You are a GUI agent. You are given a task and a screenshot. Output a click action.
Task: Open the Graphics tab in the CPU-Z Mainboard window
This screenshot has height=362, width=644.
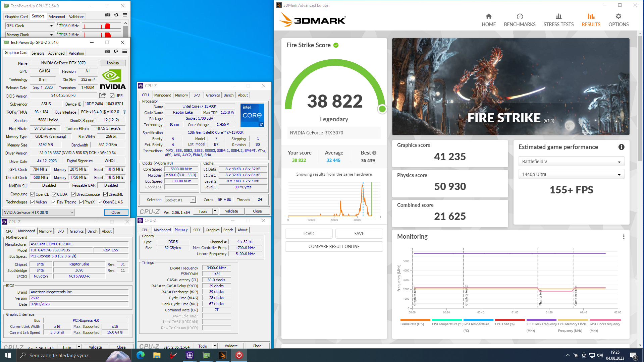click(x=76, y=231)
